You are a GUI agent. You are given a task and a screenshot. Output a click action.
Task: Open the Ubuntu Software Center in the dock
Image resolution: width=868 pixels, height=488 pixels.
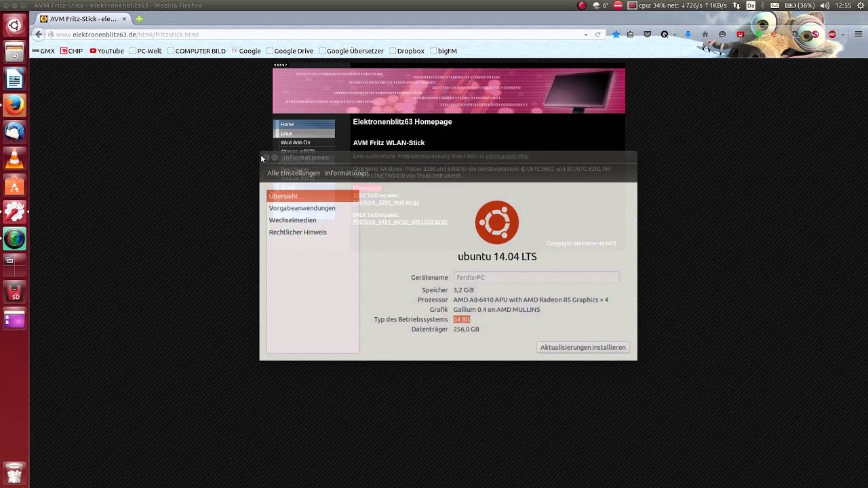pos(14,185)
